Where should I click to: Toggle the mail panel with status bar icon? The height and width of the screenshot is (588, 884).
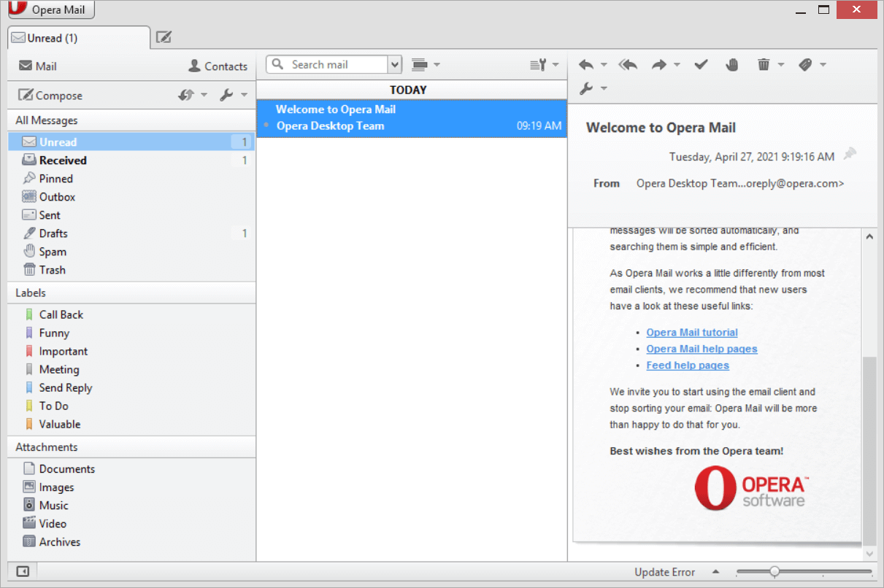[23, 572]
